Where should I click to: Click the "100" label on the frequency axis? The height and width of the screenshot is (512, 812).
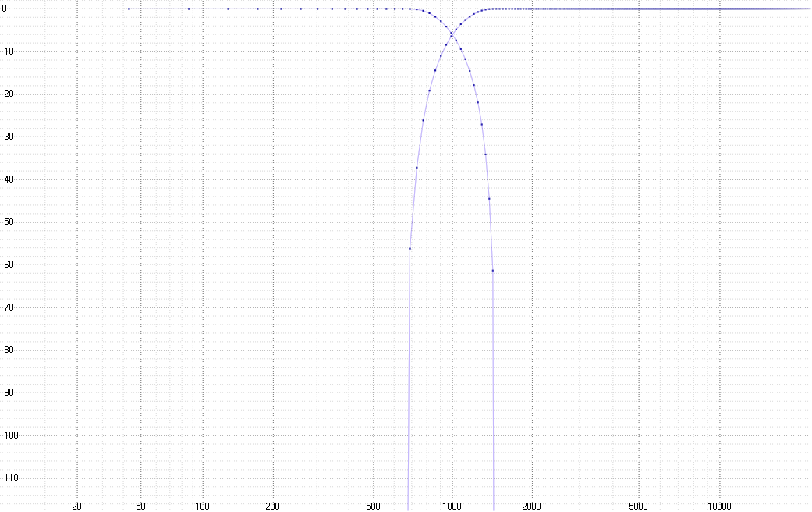tap(203, 507)
